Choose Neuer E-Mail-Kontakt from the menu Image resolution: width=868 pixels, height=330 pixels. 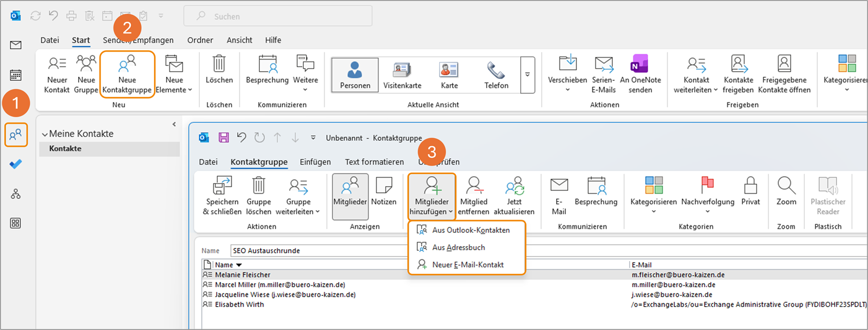(x=466, y=265)
